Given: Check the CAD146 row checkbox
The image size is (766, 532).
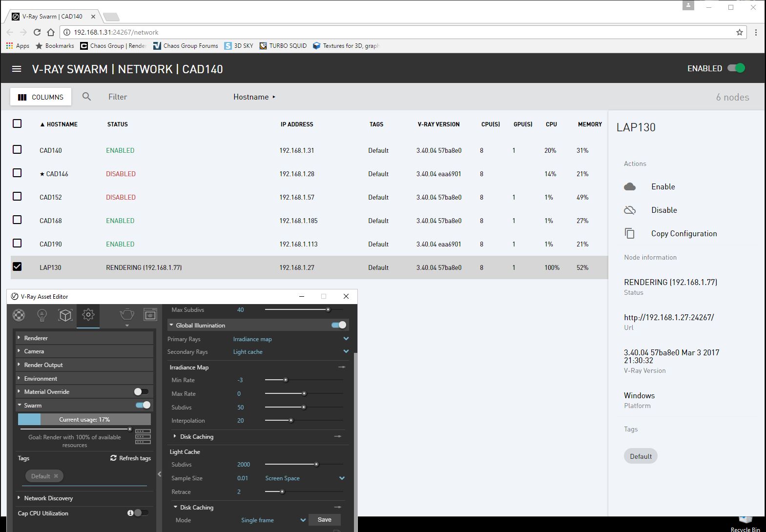Looking at the screenshot, I should click(17, 173).
